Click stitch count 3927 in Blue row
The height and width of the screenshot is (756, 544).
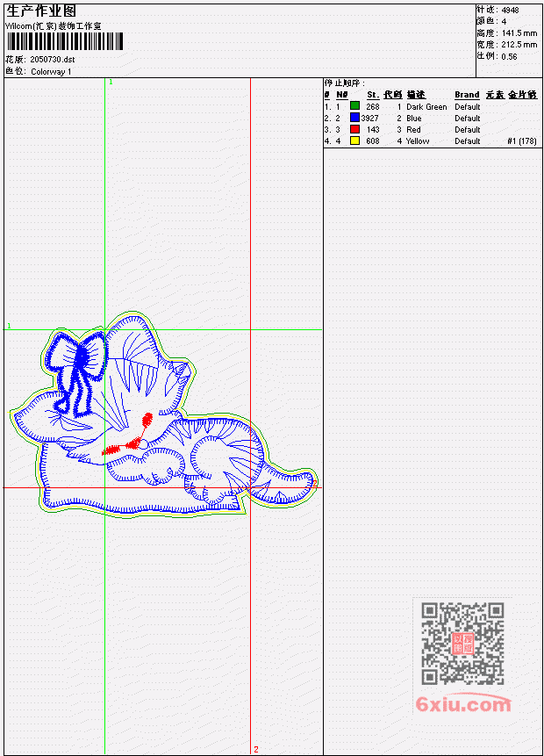pos(369,119)
